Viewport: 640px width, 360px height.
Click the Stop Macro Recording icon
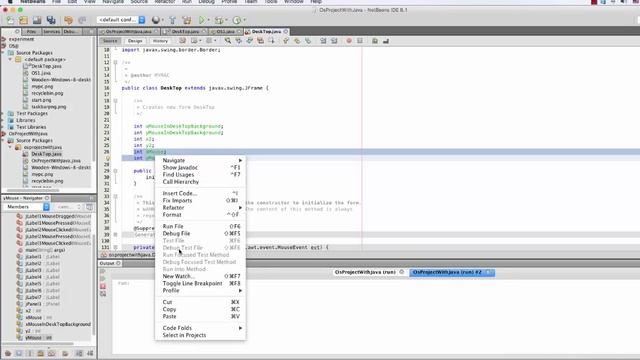pyautogui.click(x=360, y=41)
